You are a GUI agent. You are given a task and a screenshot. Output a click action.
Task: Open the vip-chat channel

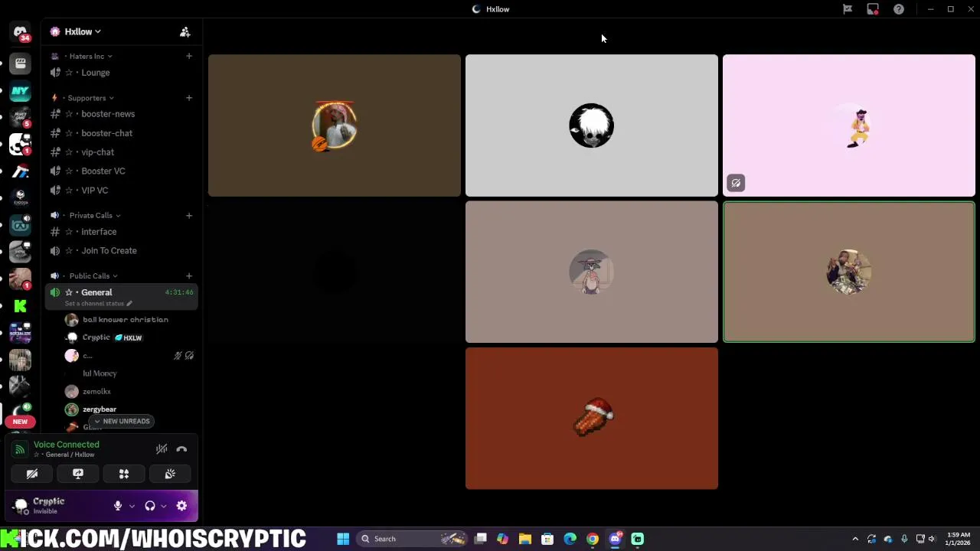point(122,152)
